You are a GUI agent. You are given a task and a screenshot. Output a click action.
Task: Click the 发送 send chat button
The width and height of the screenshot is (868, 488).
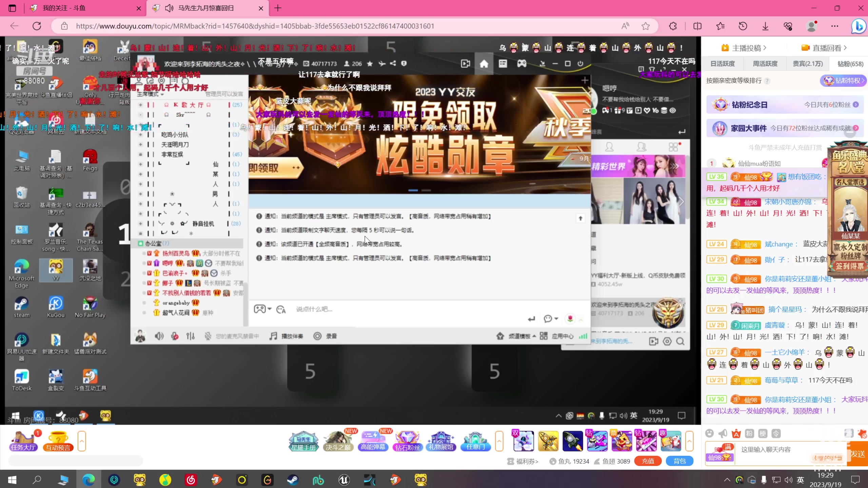(x=857, y=453)
